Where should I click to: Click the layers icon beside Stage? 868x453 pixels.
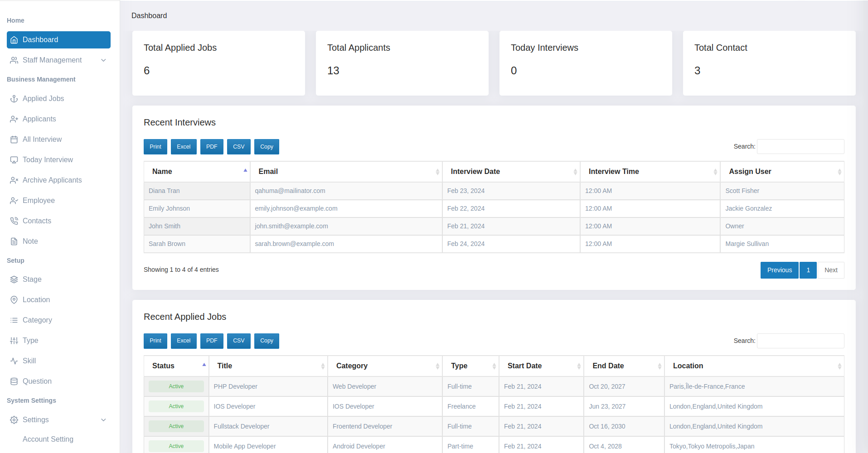pyautogui.click(x=14, y=280)
